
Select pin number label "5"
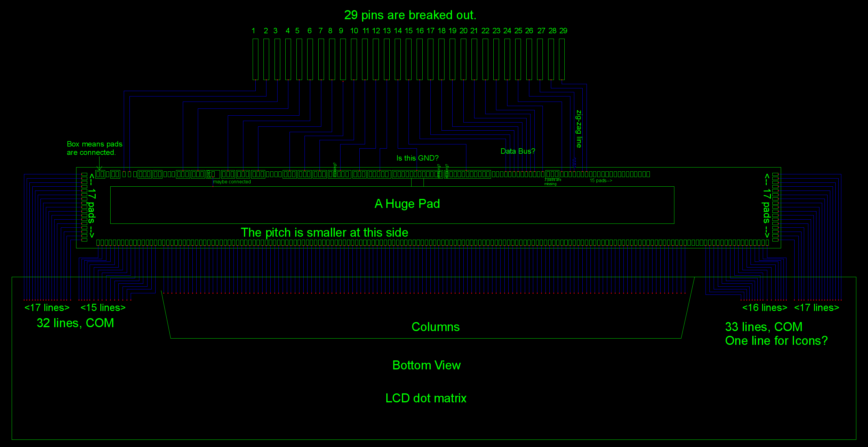point(297,31)
